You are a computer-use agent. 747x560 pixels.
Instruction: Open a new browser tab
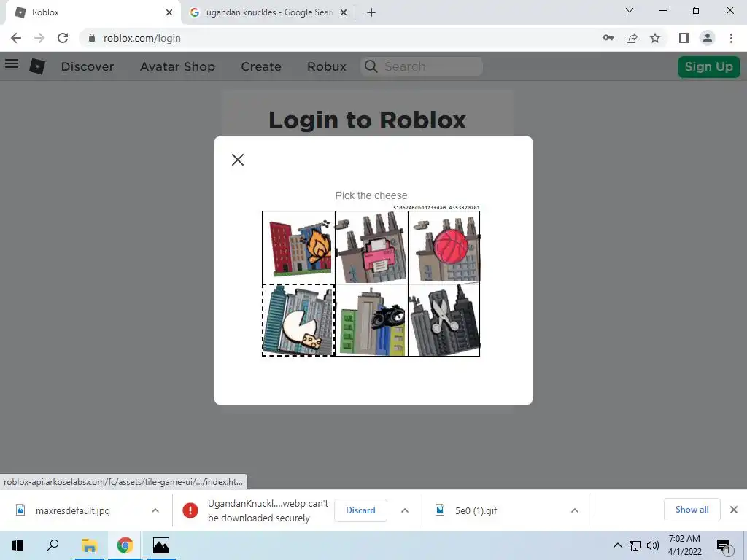(x=371, y=12)
